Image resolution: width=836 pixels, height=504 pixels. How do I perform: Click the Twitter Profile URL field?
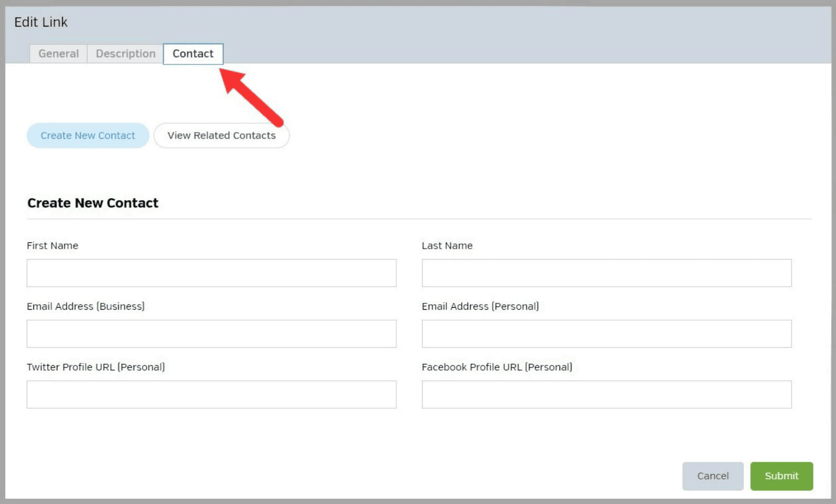[x=211, y=394]
